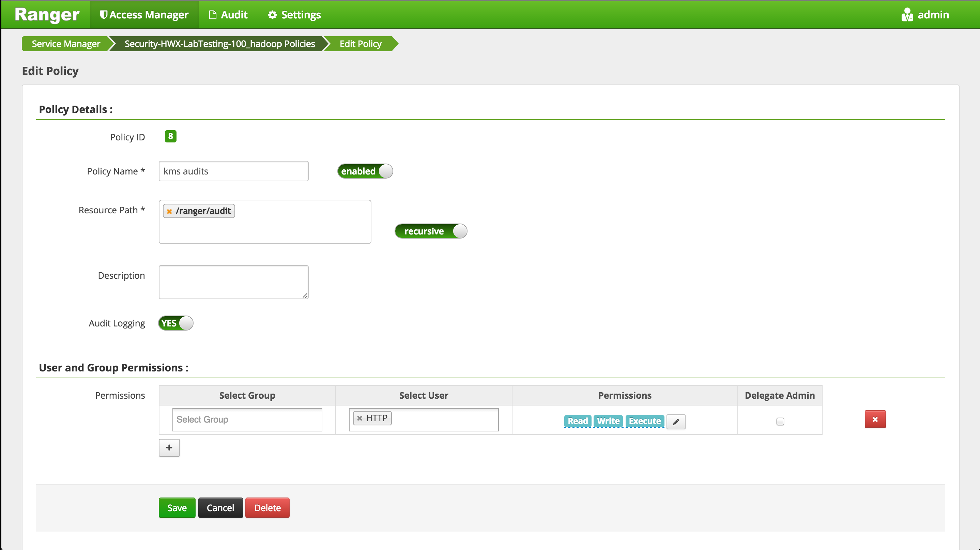Save the policy

coord(177,508)
